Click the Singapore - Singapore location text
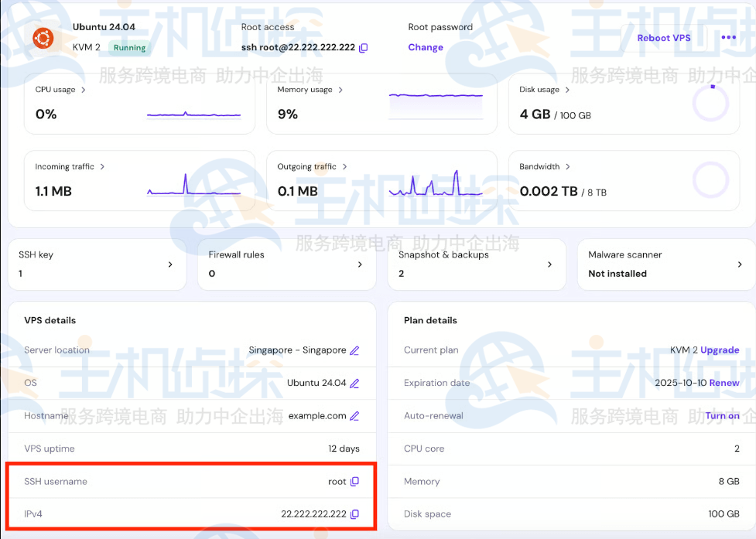 pos(297,350)
